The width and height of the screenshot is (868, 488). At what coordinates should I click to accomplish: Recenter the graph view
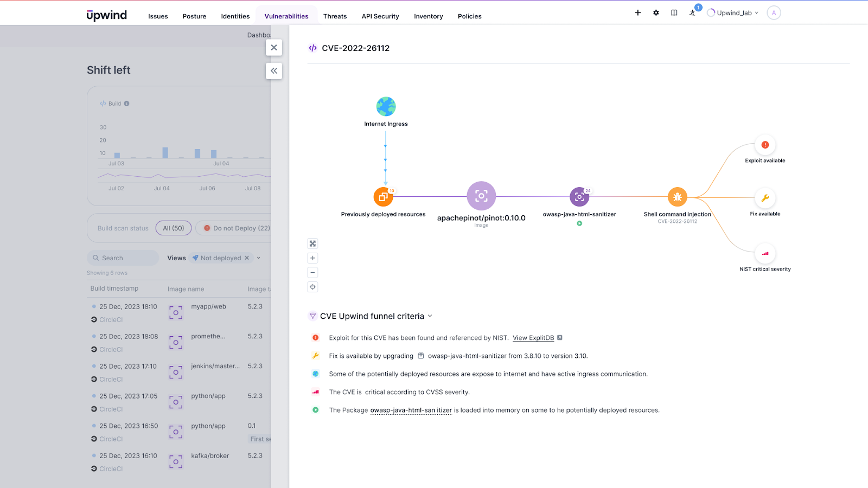pyautogui.click(x=312, y=287)
